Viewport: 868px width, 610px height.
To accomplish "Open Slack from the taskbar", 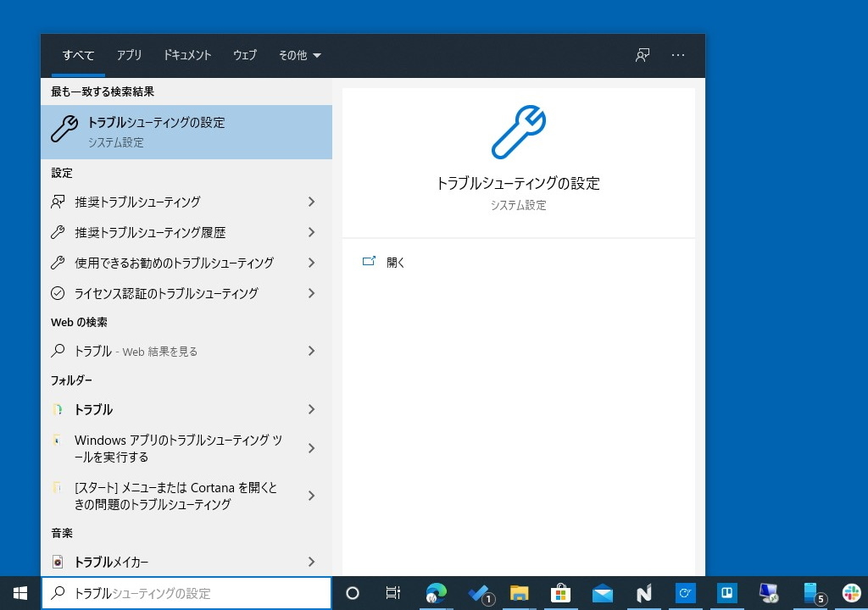I will tap(851, 593).
